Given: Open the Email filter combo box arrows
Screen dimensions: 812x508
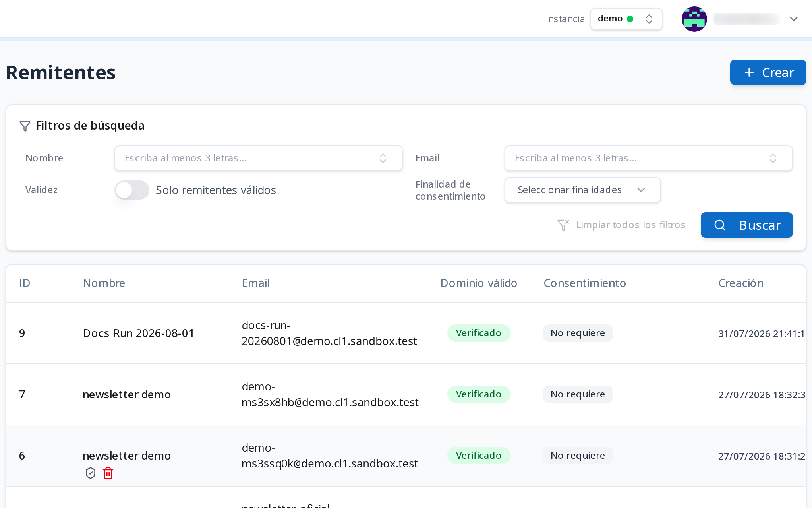Looking at the screenshot, I should coord(773,158).
